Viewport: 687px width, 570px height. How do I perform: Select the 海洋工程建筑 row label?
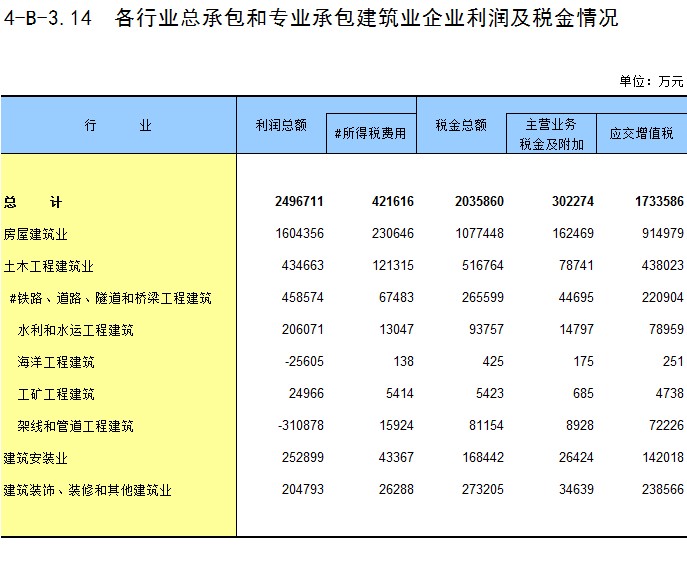click(57, 362)
